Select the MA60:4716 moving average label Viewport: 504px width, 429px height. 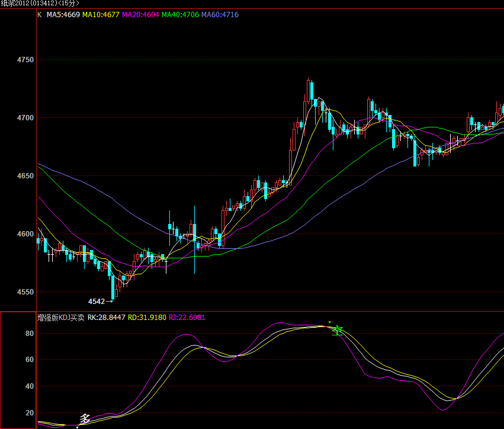pyautogui.click(x=220, y=15)
